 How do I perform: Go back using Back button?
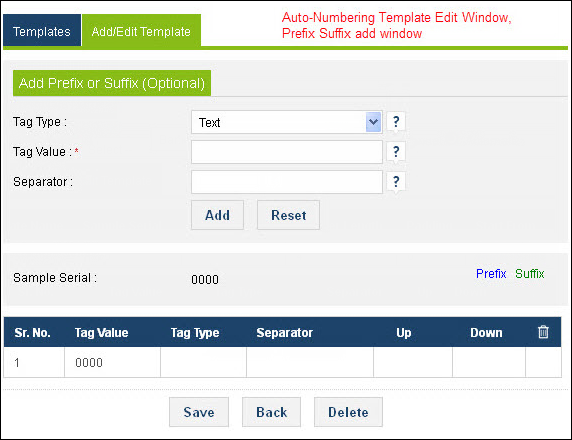click(x=271, y=412)
